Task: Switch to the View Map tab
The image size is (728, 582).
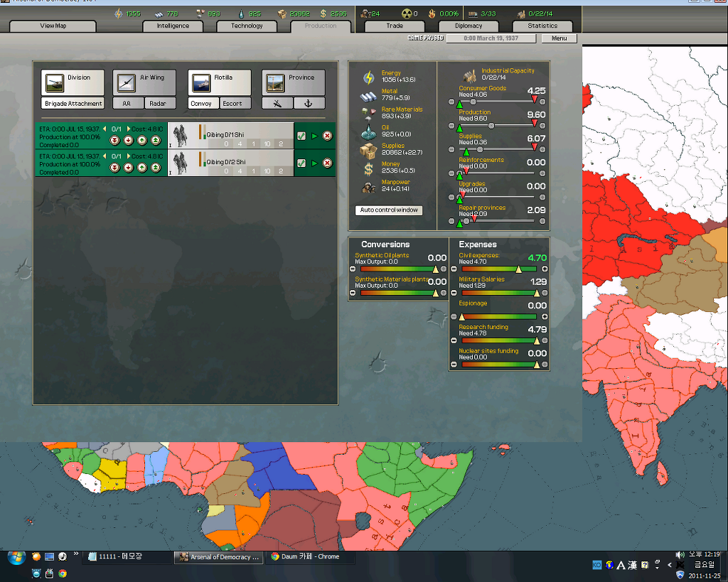Action: click(53, 26)
